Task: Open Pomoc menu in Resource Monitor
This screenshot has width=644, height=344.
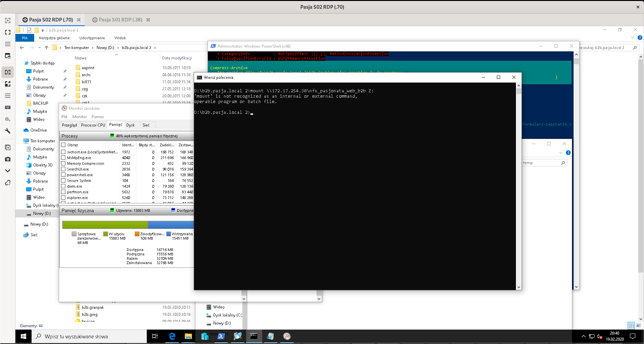Action: pos(98,117)
